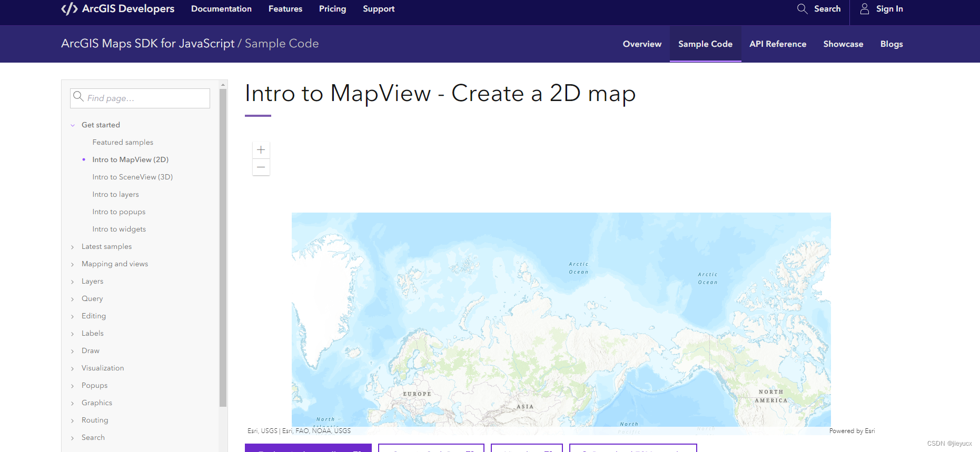Viewport: 980px width, 452px height.
Task: Expand the Search section in sidebar
Action: (73, 438)
